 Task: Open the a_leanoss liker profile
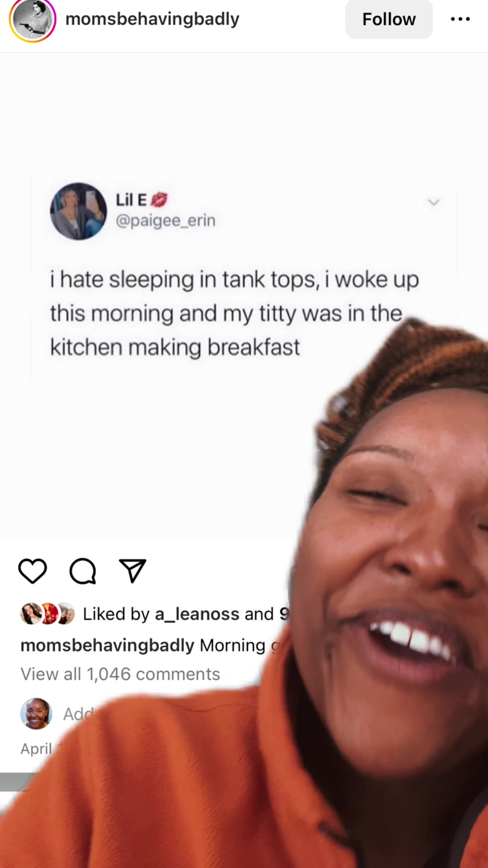pos(197,614)
